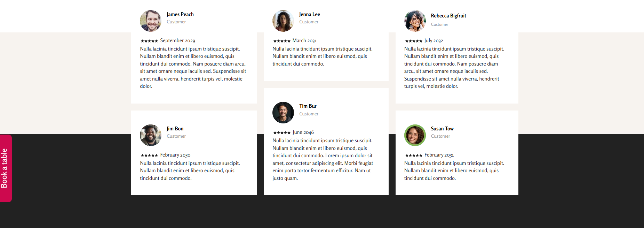Click Tim Bur's profile picture
644x228 pixels.
283,113
